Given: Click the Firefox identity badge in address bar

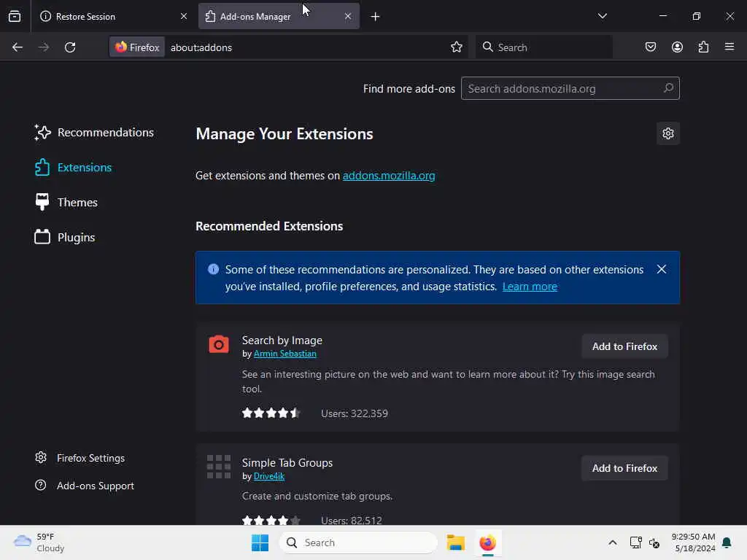Looking at the screenshot, I should coord(137,47).
